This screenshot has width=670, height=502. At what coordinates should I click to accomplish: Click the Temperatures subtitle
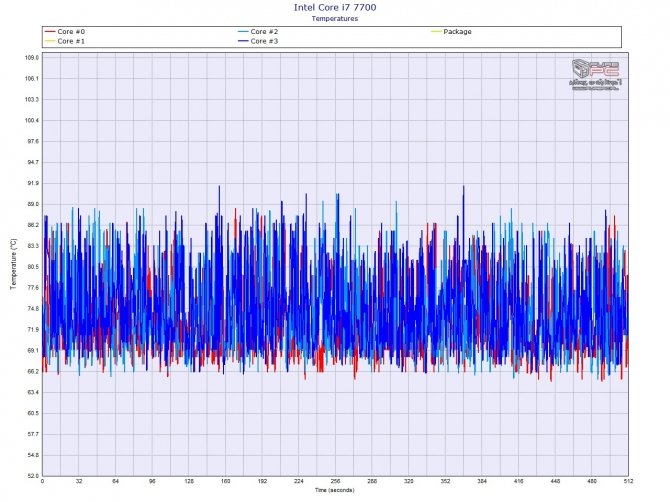(335, 18)
